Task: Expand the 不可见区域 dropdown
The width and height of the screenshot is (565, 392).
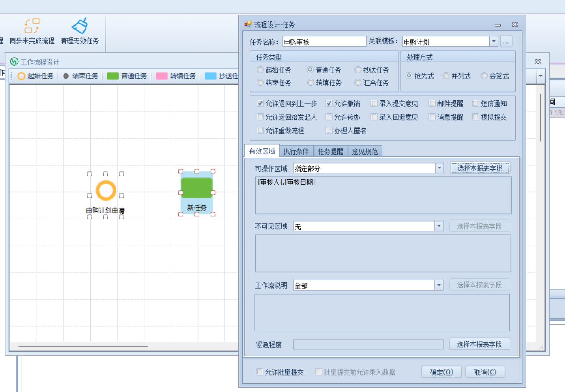Action: tap(439, 226)
